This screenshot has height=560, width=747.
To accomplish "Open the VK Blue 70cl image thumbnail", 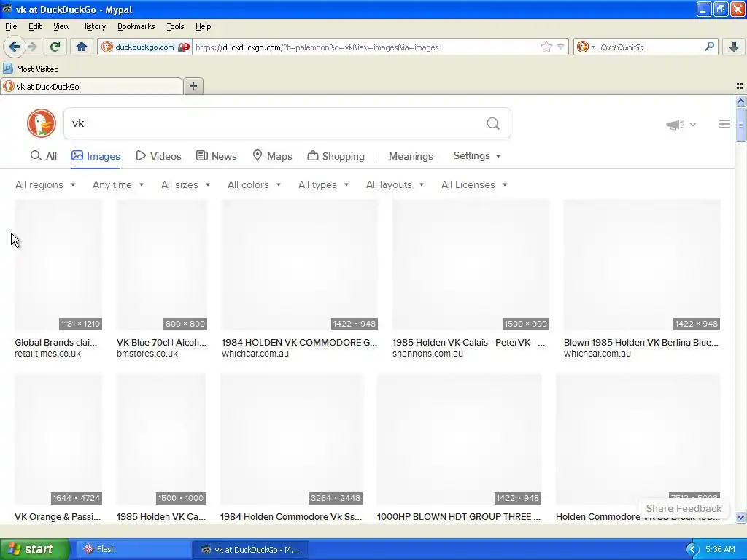I will [x=162, y=265].
